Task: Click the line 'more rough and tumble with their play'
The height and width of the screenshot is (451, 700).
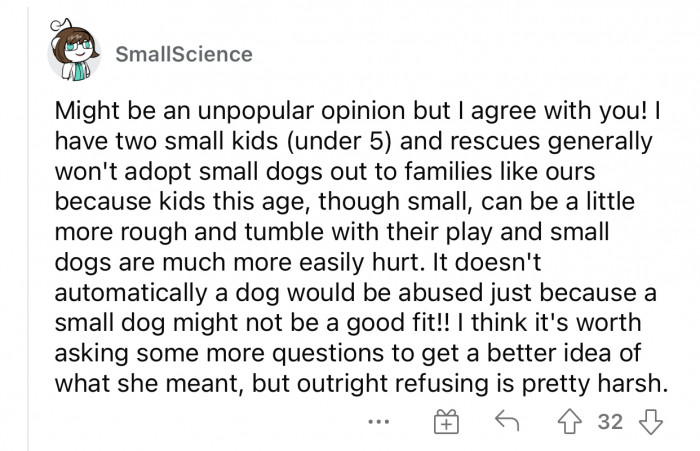Action: (332, 232)
